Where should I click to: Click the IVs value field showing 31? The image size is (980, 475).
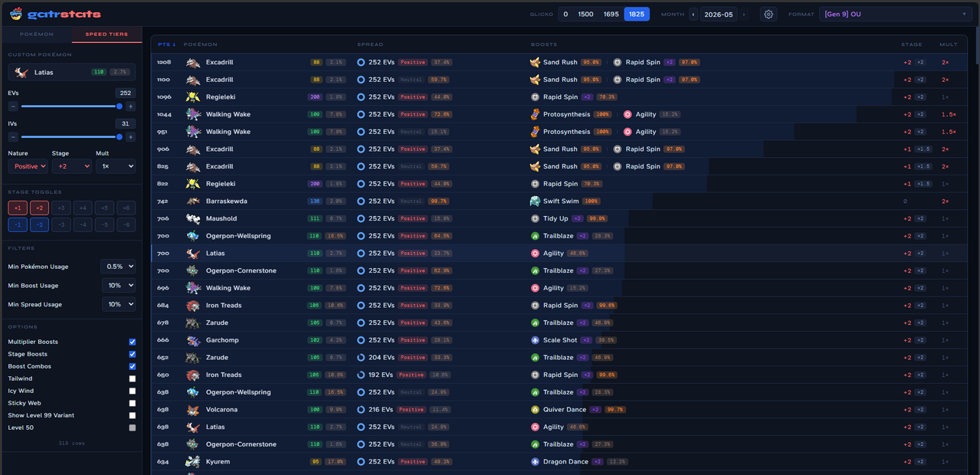pyautogui.click(x=124, y=123)
